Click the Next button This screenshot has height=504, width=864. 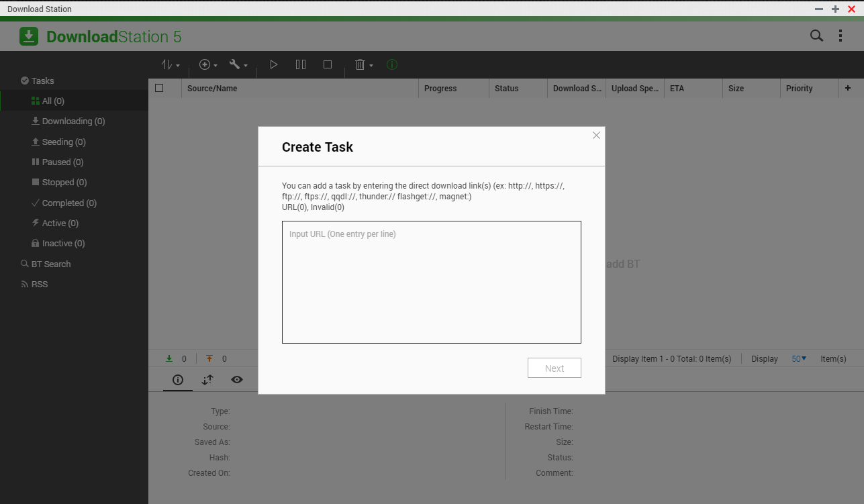point(555,368)
